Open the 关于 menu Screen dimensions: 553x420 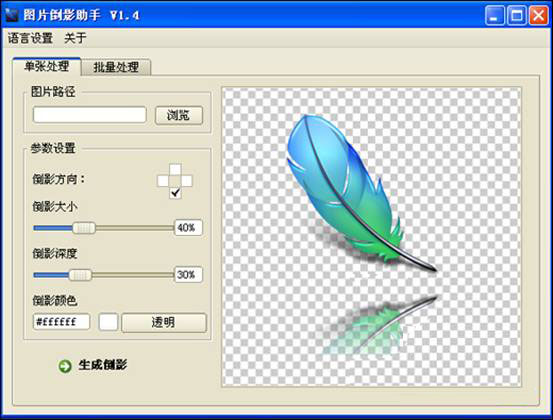(x=75, y=38)
